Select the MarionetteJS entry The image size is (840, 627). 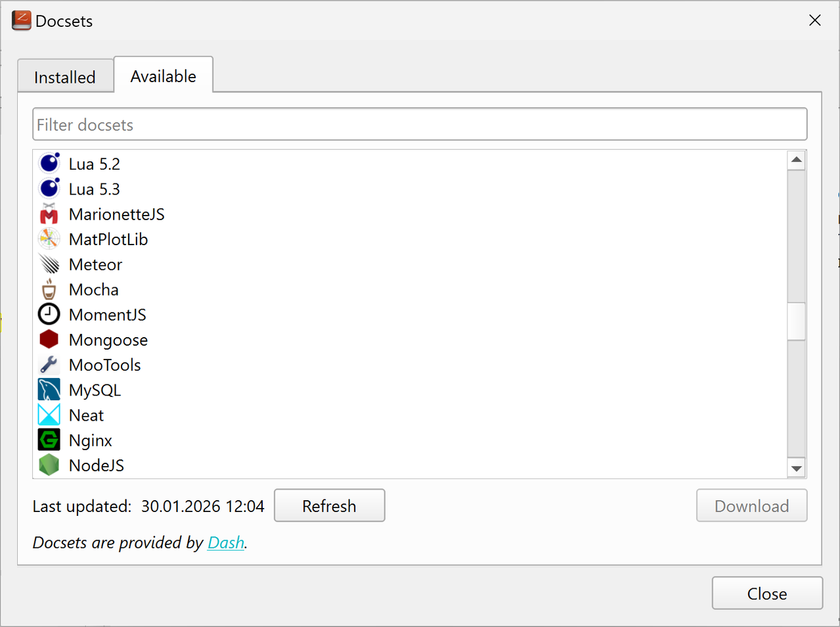click(410, 214)
